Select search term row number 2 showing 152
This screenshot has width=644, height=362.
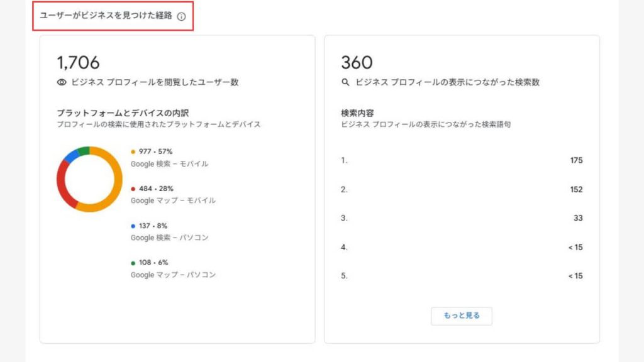coord(459,189)
